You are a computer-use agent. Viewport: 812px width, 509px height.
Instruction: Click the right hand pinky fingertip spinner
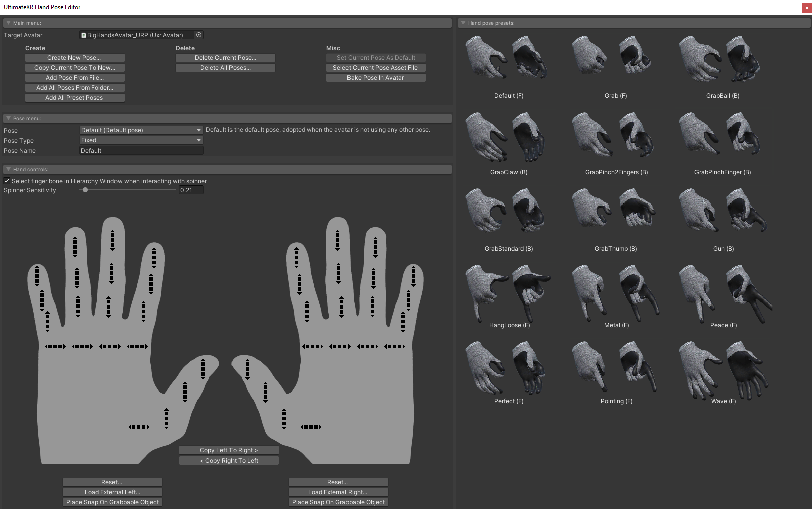(413, 276)
